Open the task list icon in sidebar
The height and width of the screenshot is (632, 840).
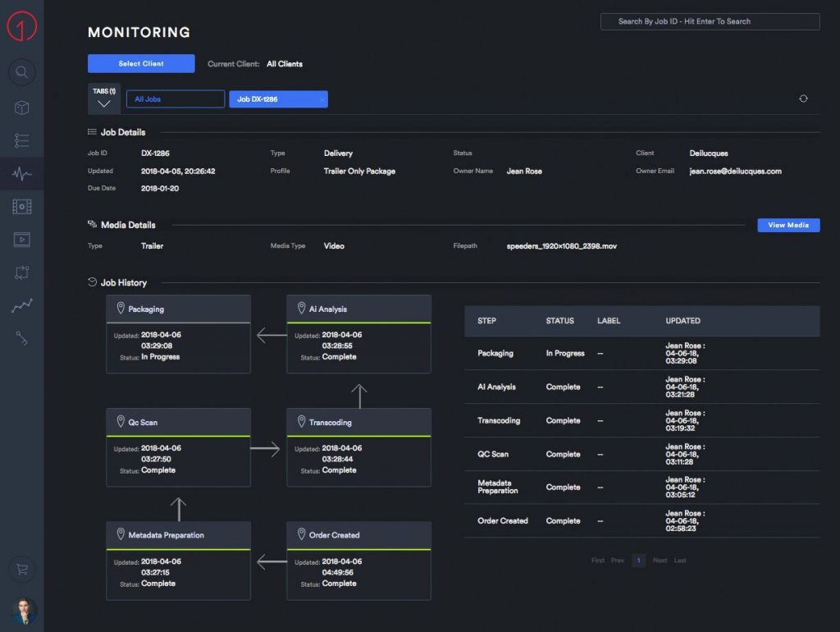tap(22, 140)
